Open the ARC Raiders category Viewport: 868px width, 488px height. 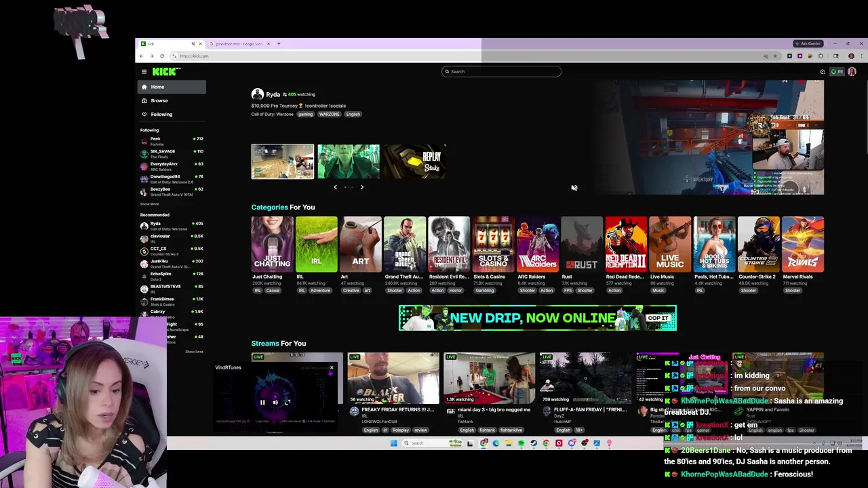pyautogui.click(x=537, y=245)
